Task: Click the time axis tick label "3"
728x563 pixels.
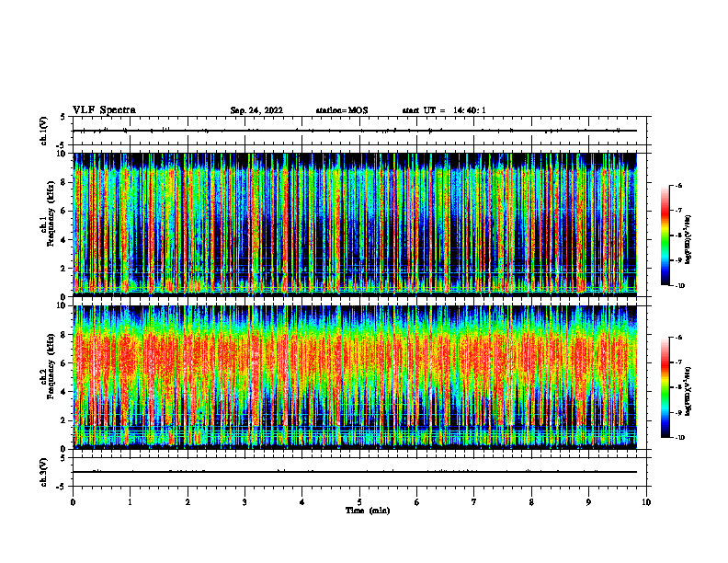Action: [245, 502]
